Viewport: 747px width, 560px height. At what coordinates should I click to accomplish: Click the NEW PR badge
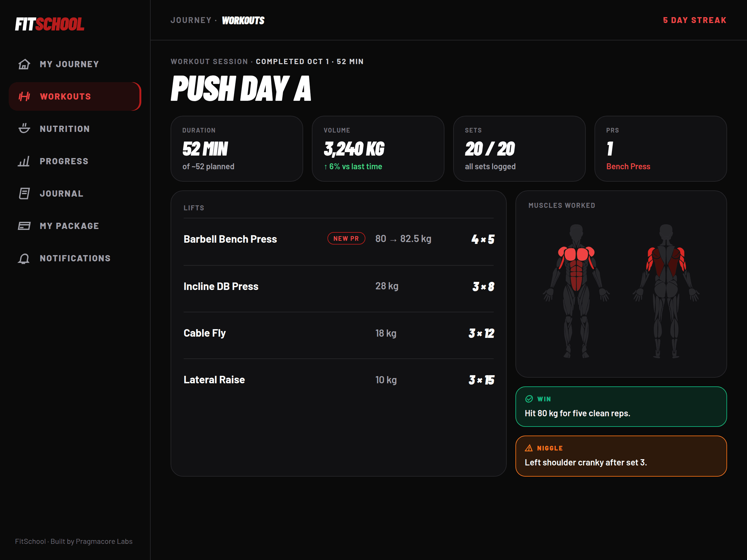click(x=346, y=238)
